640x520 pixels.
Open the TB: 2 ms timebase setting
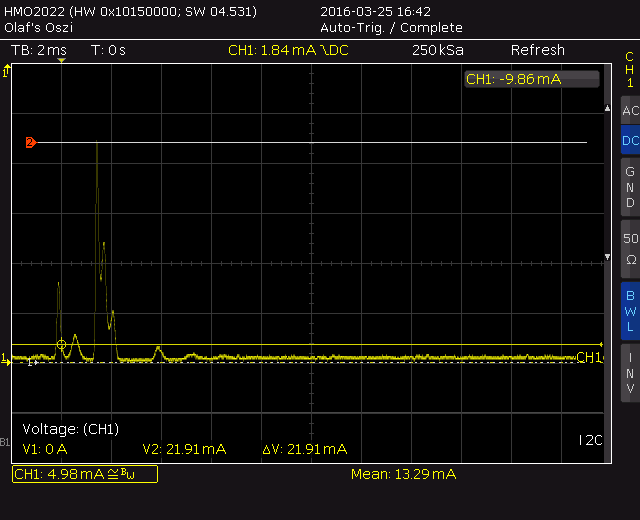click(x=39, y=50)
